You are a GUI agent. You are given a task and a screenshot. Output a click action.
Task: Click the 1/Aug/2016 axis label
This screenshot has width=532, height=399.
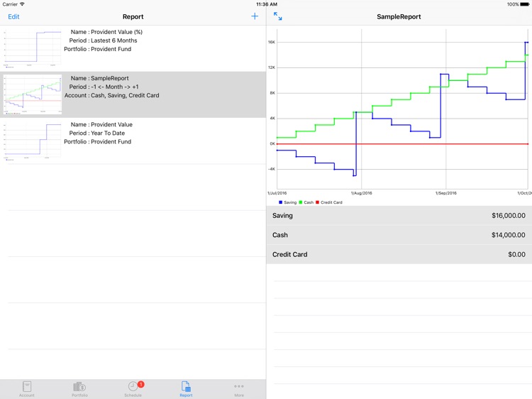[361, 193]
